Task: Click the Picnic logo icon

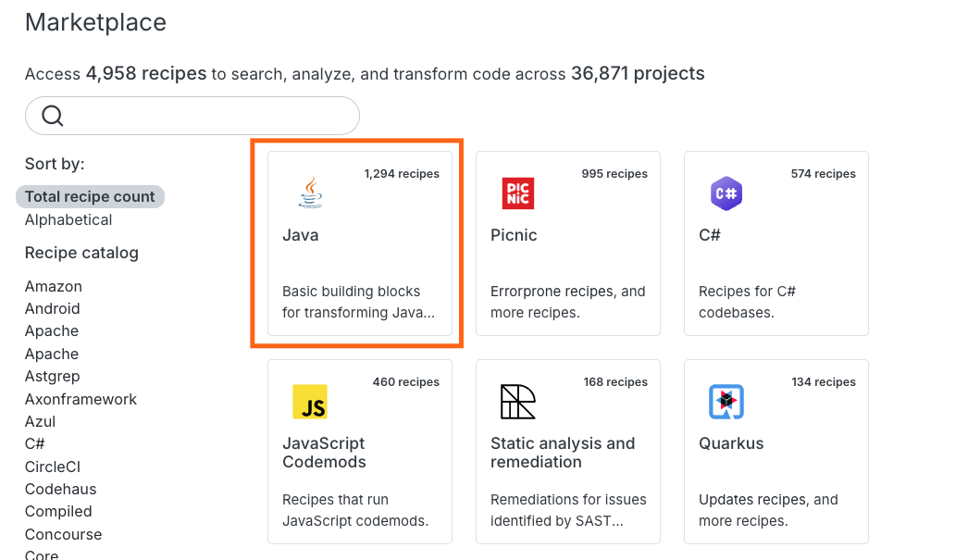Action: (518, 193)
